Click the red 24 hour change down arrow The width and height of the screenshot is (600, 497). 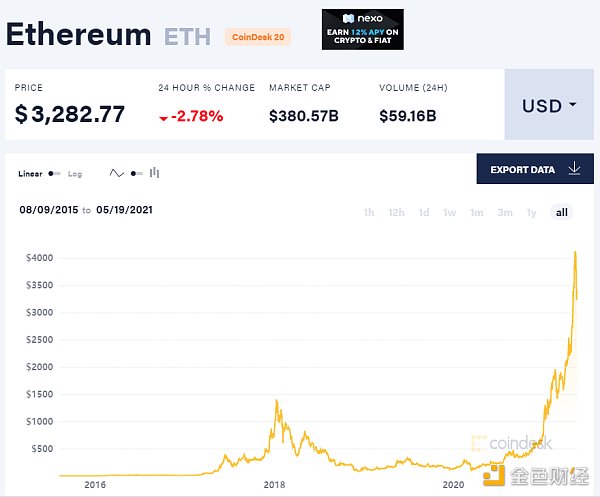(x=163, y=118)
